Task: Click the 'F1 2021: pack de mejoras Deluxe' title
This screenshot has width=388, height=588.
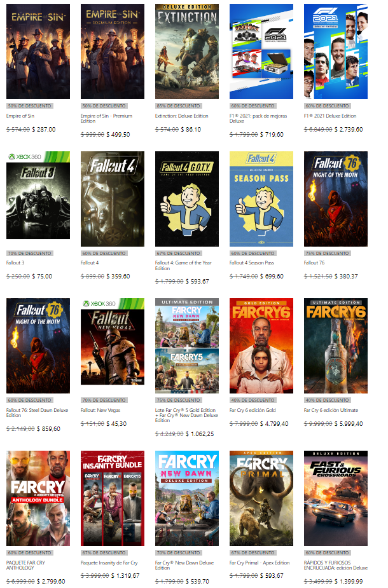Action: [x=258, y=118]
